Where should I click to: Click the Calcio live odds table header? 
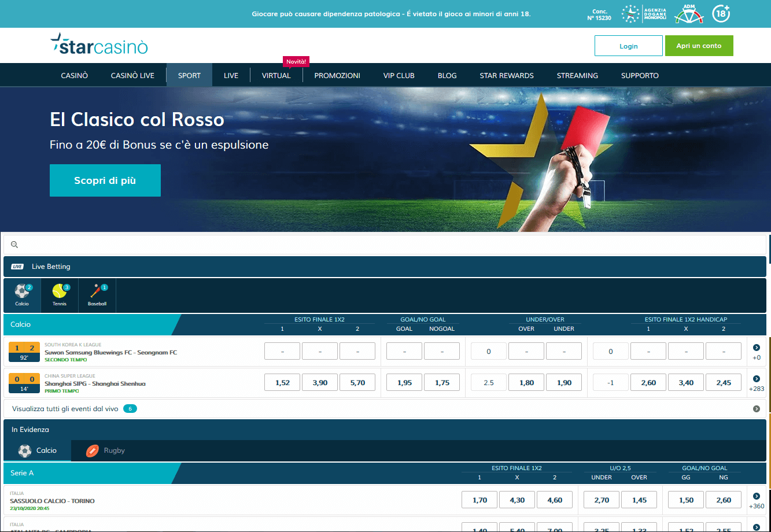coord(385,324)
